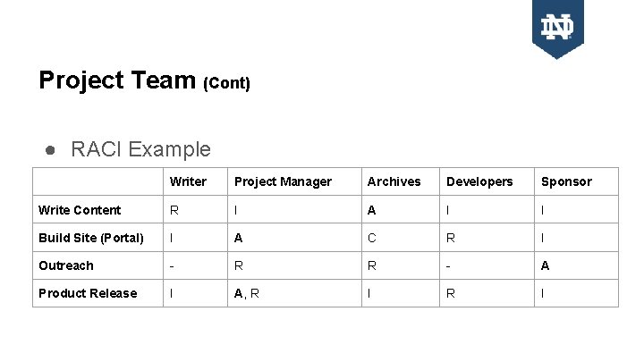Click the "Project Team (Cont)" slide title
Screen dimensions: 644x362
coord(144,81)
